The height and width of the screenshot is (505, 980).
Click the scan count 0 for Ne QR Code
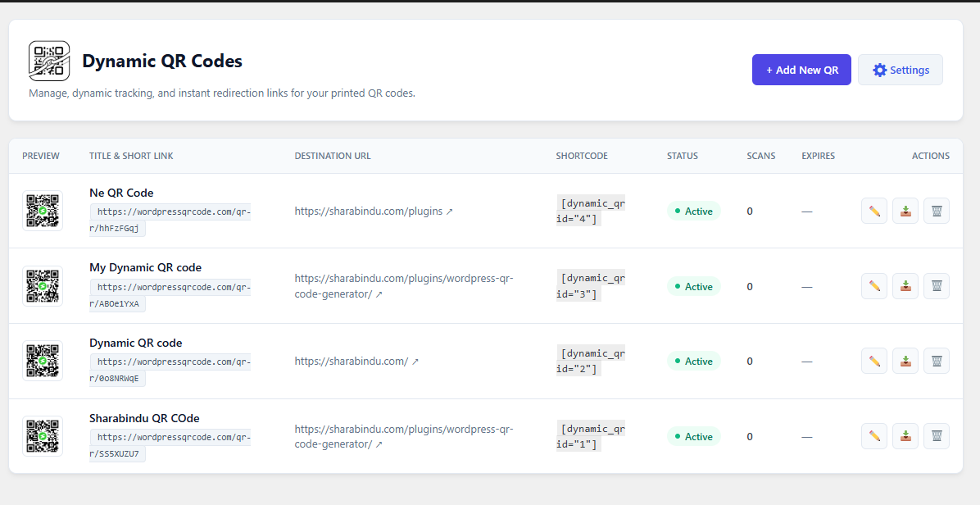[750, 212]
